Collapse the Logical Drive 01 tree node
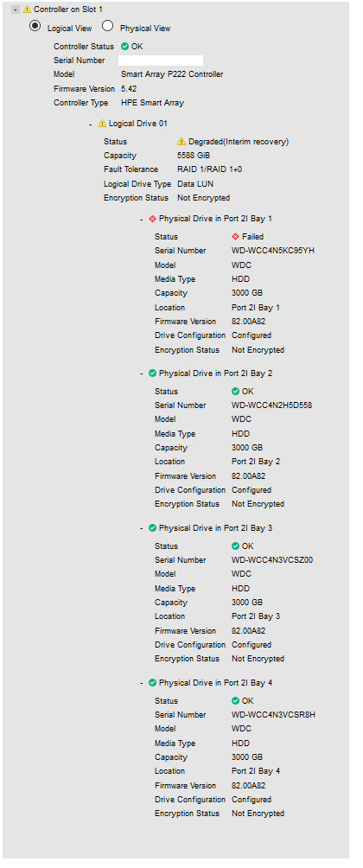Viewport: 363px width, 868px height. 91,124
